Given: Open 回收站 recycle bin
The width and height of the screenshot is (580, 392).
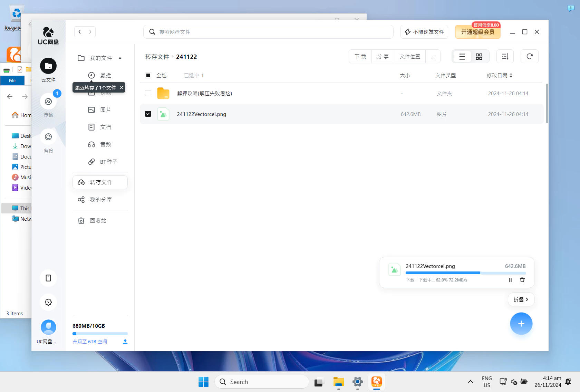Looking at the screenshot, I should tap(92, 221).
